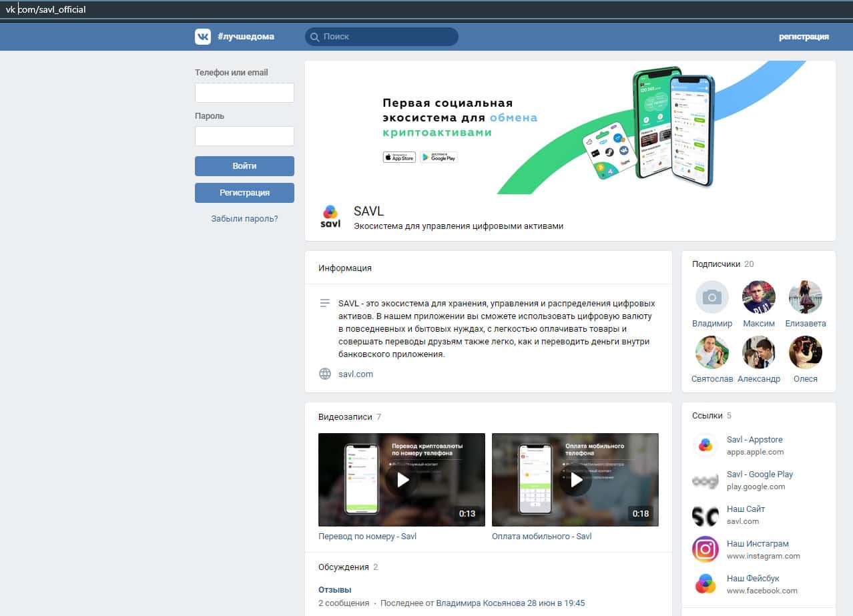Open the Ссылки section header
853x616 pixels.
pyautogui.click(x=712, y=416)
